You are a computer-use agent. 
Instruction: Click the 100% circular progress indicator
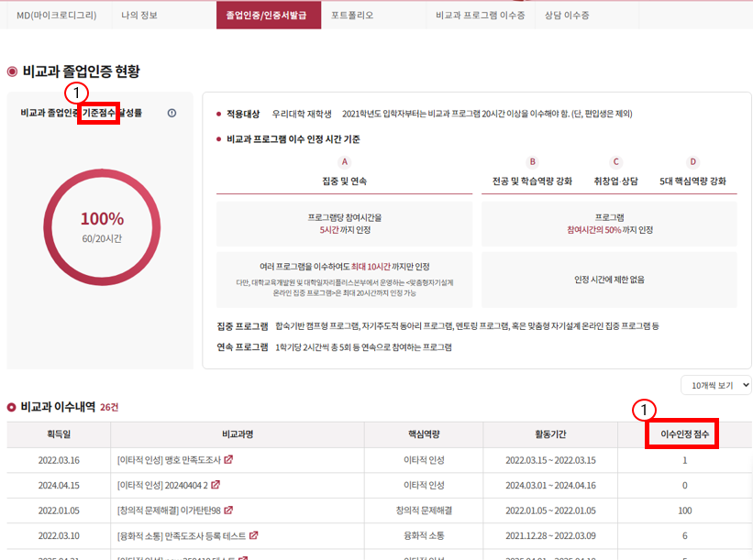(x=102, y=228)
